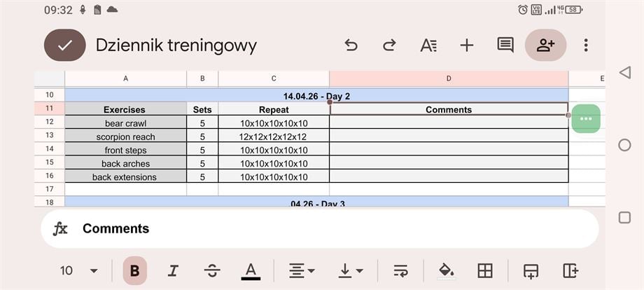The width and height of the screenshot is (644, 290).
Task: Expand the vertical align dropdown
Action: [350, 271]
